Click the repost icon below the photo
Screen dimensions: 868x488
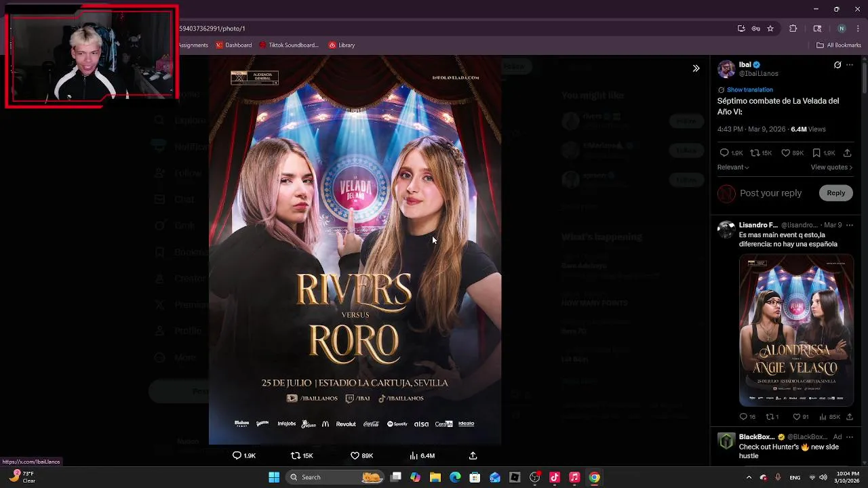click(295, 455)
